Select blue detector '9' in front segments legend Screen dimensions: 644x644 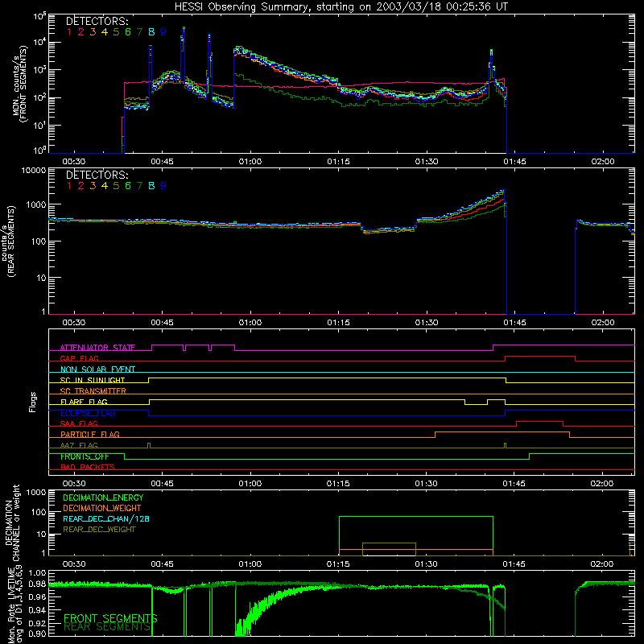pyautogui.click(x=163, y=32)
